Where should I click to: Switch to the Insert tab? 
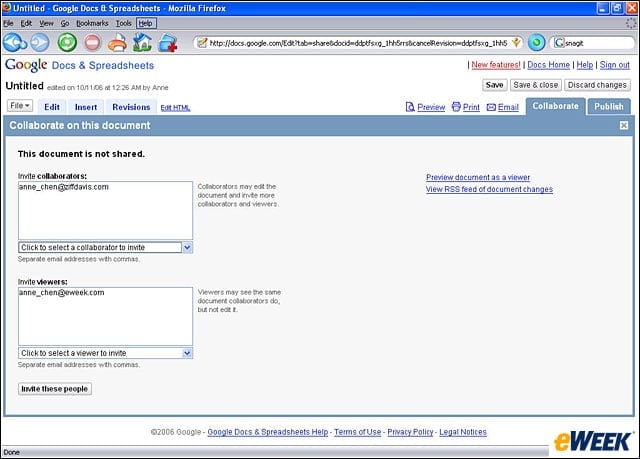click(86, 107)
